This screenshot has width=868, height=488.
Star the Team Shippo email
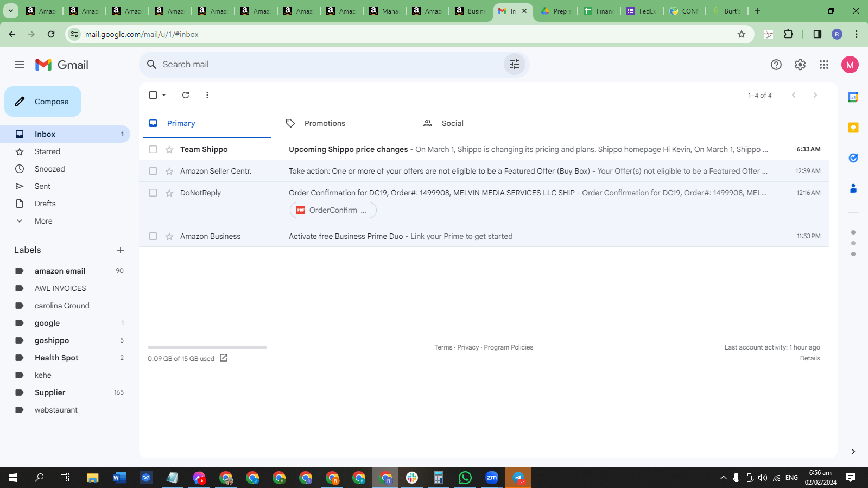(169, 149)
